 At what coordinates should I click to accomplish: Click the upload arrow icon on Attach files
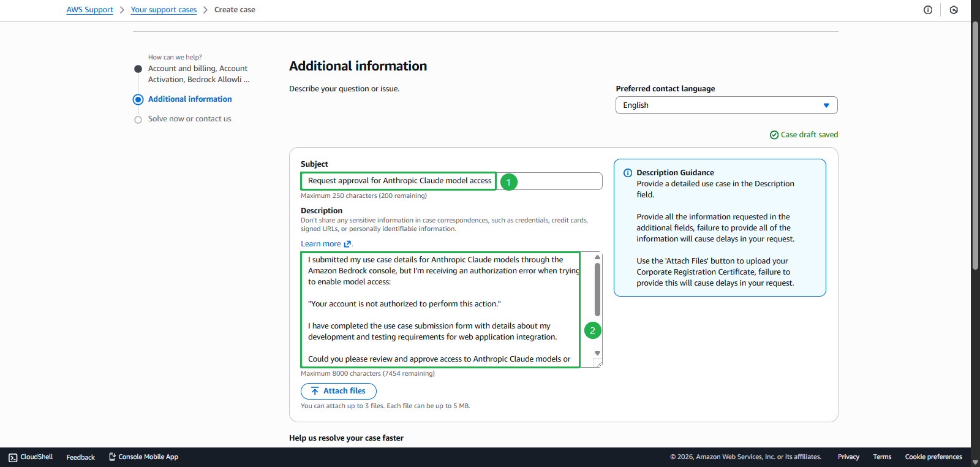tap(315, 391)
